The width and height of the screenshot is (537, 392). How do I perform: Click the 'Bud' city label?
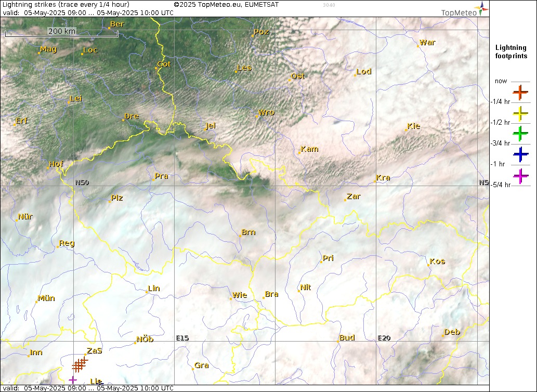pyautogui.click(x=347, y=337)
